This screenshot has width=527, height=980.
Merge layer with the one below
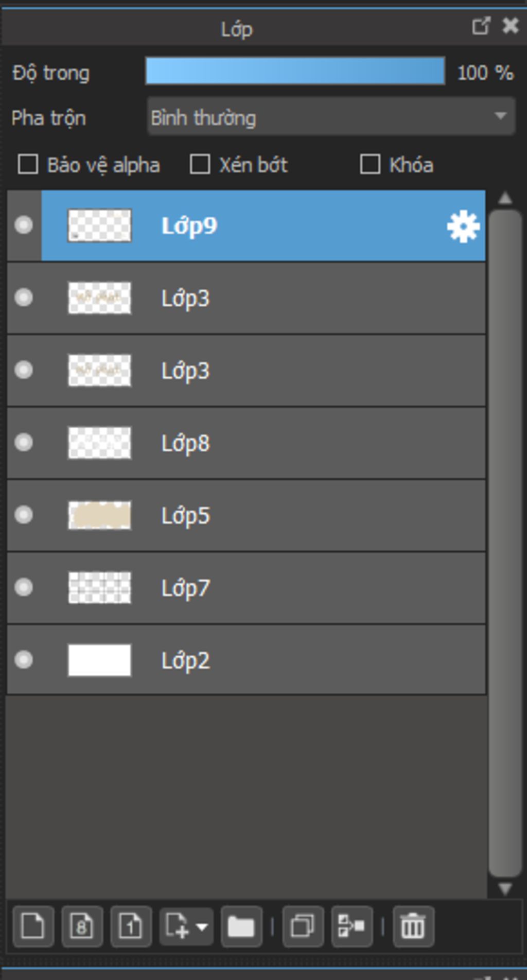[352, 926]
